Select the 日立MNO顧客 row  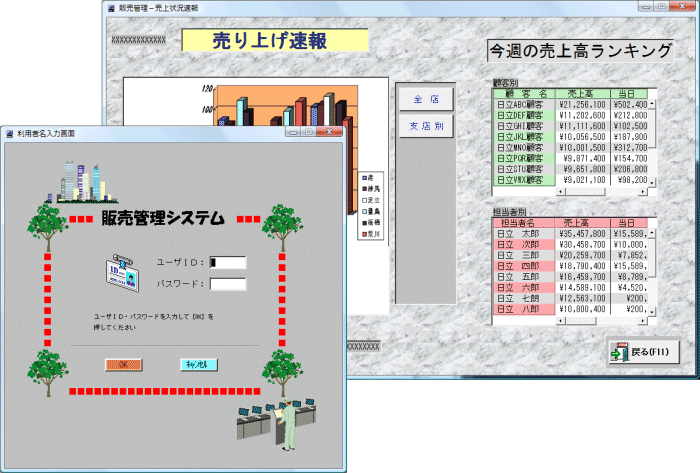(571, 147)
